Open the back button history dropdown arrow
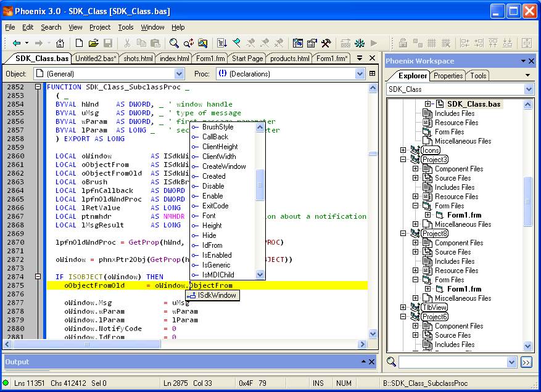 pyautogui.click(x=27, y=43)
